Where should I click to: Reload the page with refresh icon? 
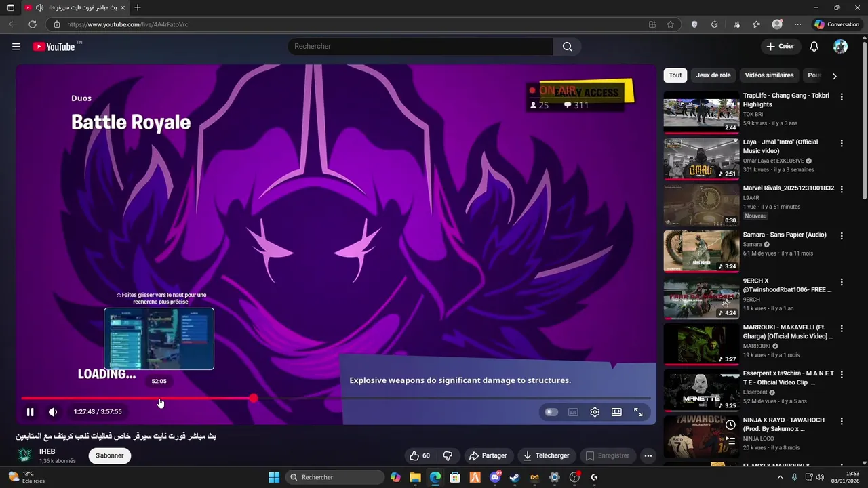32,24
